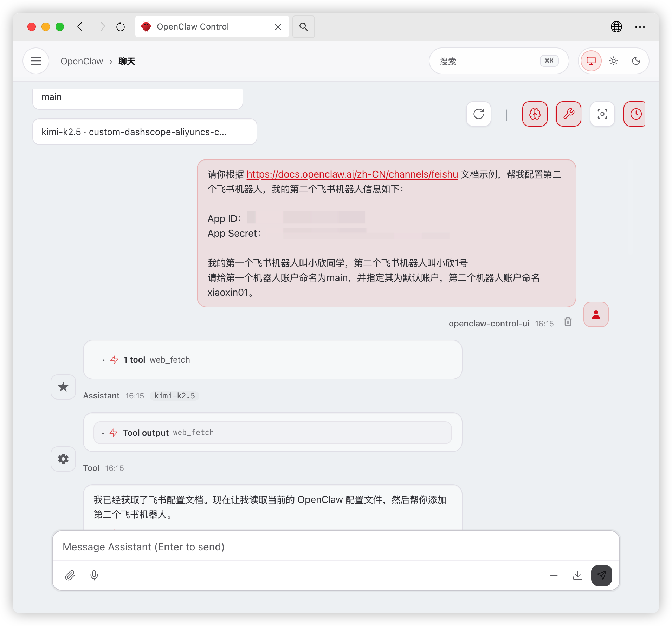Viewport: 672px width, 626px height.
Task: Toggle the wrench tool calls display
Action: (568, 114)
